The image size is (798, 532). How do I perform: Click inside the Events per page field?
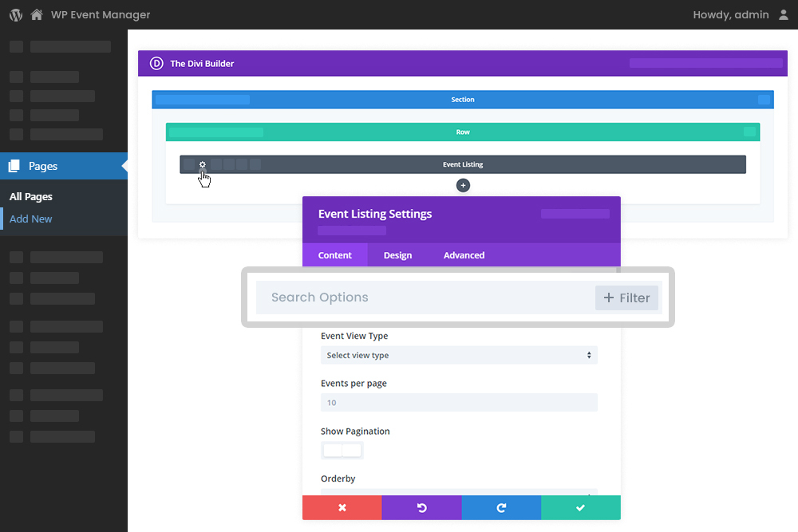pyautogui.click(x=459, y=402)
